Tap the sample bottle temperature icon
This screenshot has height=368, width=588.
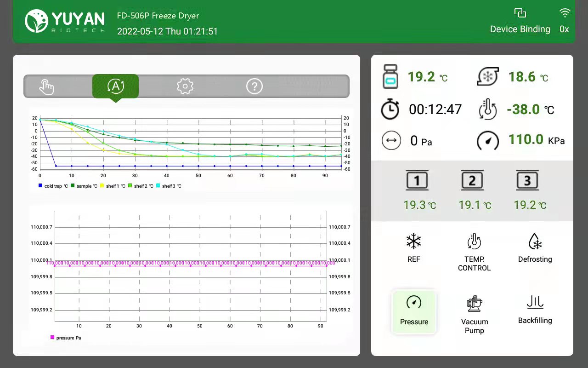point(390,77)
